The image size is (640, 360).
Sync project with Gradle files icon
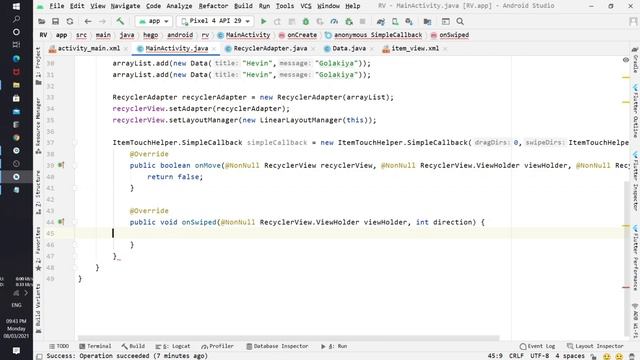(x=380, y=21)
